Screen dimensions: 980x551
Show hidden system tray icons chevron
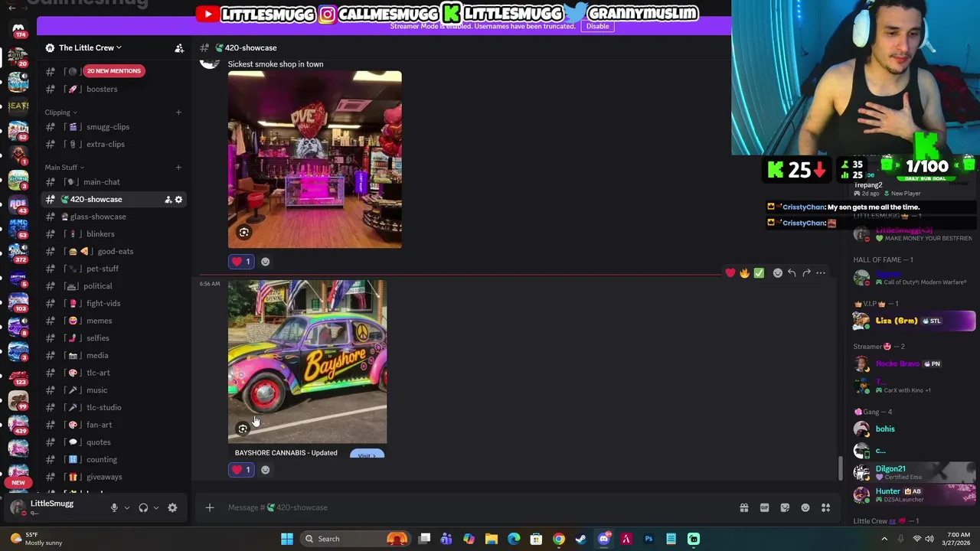click(x=884, y=539)
